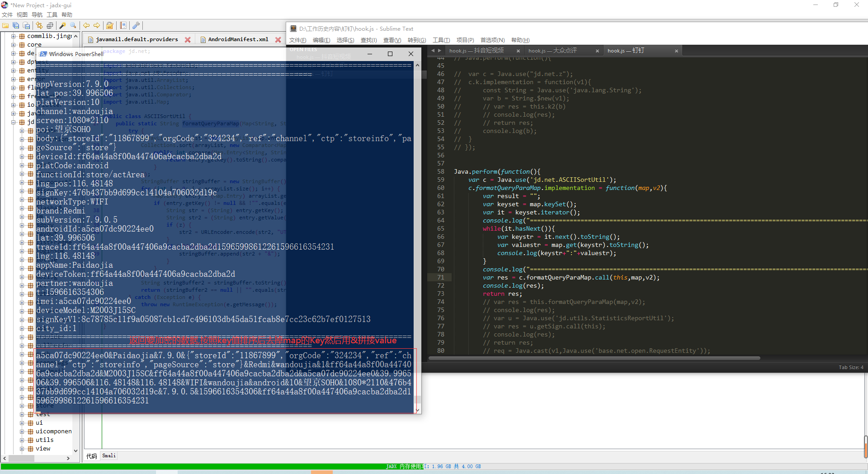Viewport: 868px width, 474px height.
Task: Switch to hook.js 钉钉 tab in Sublime
Action: coord(626,51)
